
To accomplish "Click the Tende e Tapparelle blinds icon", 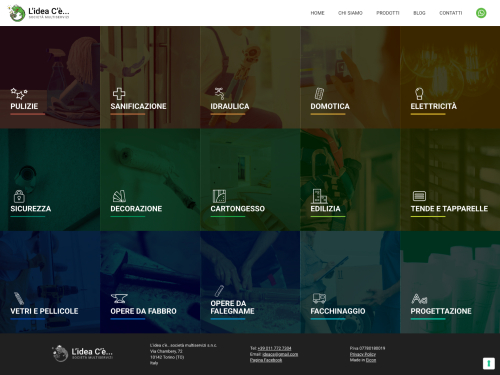I will tap(419, 196).
